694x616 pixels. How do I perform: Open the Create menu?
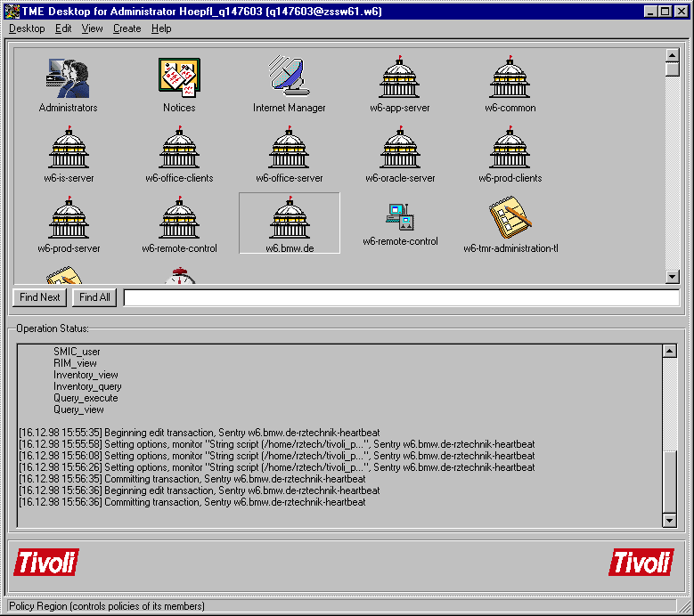127,28
